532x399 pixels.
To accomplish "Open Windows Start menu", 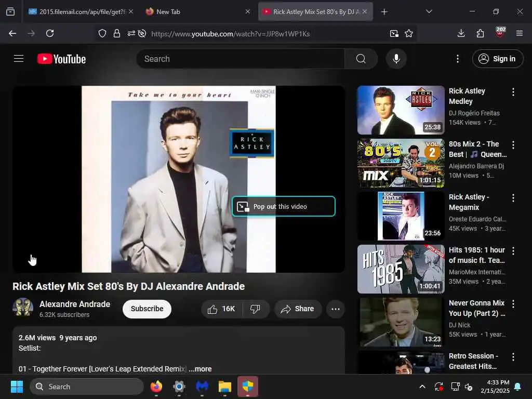I will (17, 387).
